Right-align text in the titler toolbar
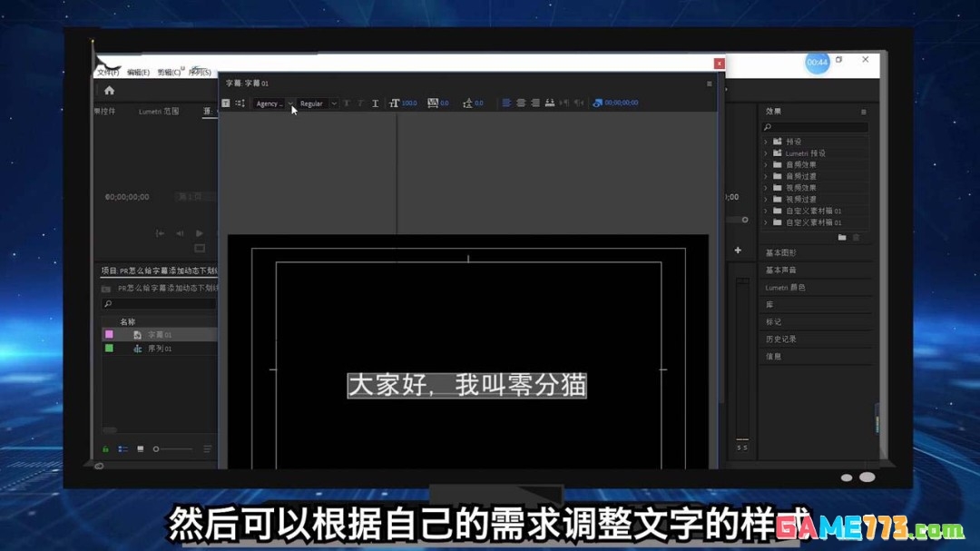The height and width of the screenshot is (551, 980). coord(534,103)
